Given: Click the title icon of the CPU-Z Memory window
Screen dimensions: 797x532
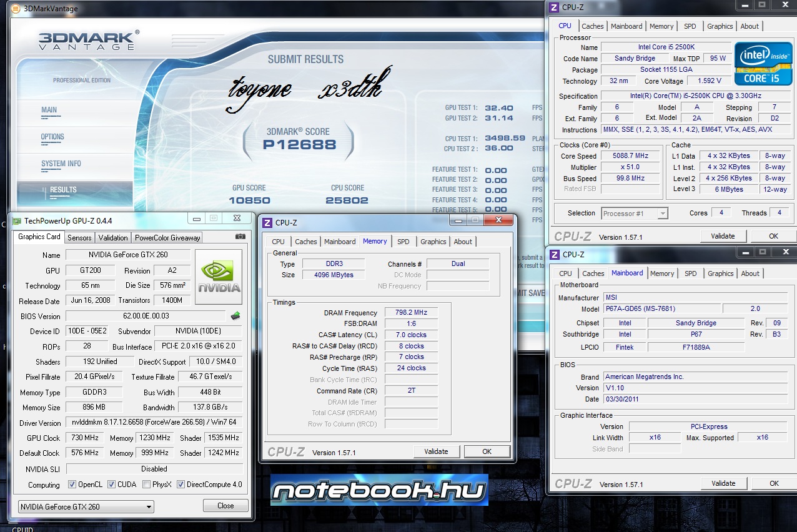Looking at the screenshot, I should 267,223.
